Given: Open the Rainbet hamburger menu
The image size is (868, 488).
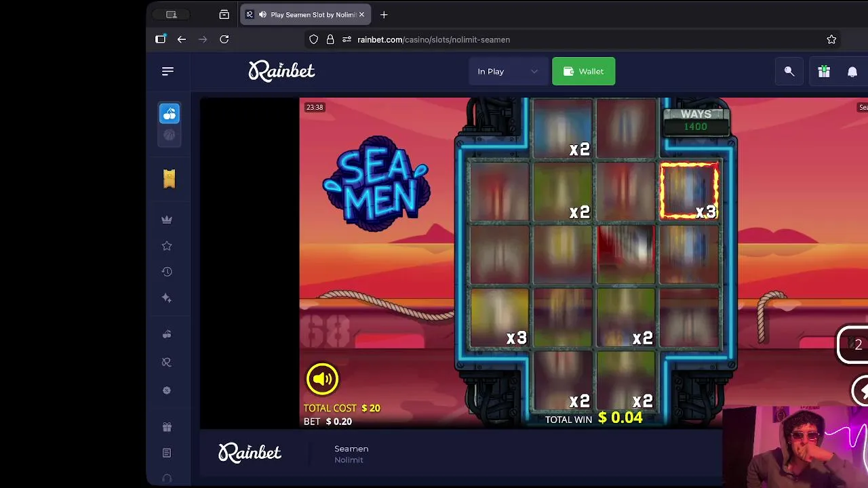Looking at the screenshot, I should [x=167, y=71].
